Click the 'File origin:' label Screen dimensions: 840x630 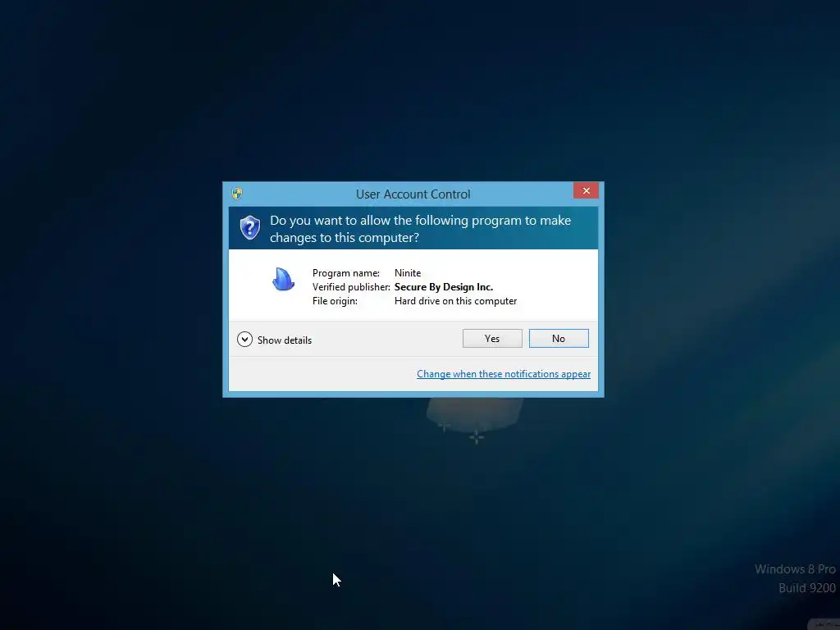(335, 301)
